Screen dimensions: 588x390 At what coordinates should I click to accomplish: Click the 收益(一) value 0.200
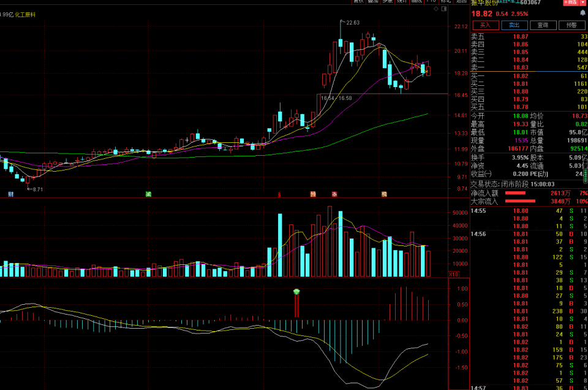(521, 174)
